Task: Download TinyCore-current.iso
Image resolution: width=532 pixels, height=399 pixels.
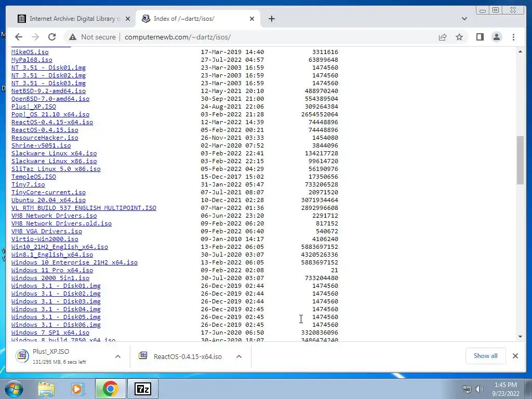Action: (x=48, y=192)
